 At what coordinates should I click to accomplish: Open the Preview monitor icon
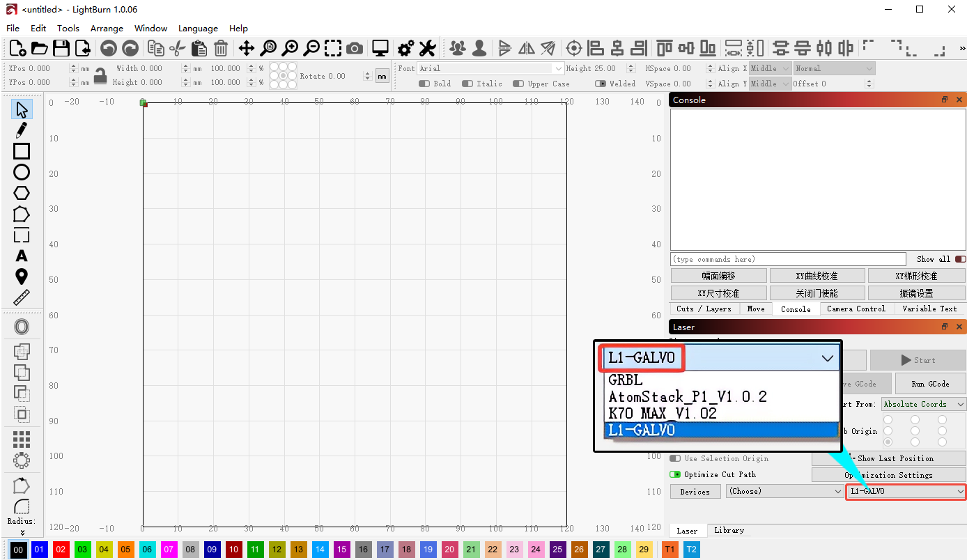point(380,48)
